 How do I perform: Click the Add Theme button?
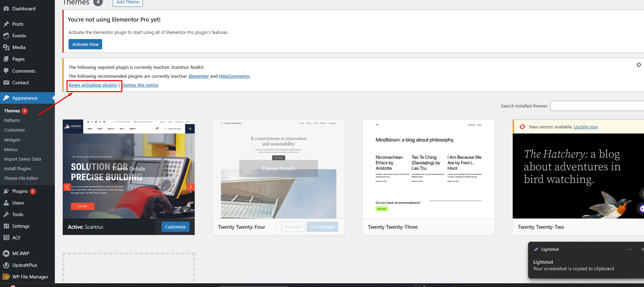tap(128, 2)
